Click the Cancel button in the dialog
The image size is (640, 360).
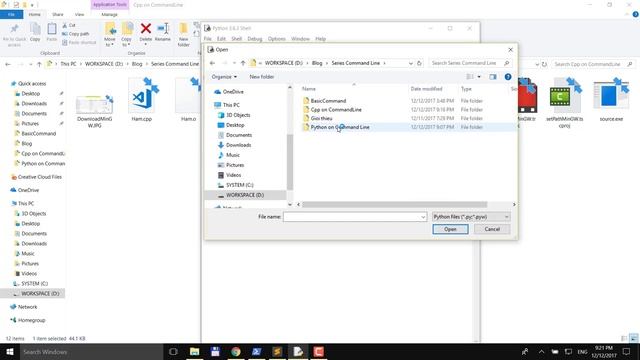point(492,229)
